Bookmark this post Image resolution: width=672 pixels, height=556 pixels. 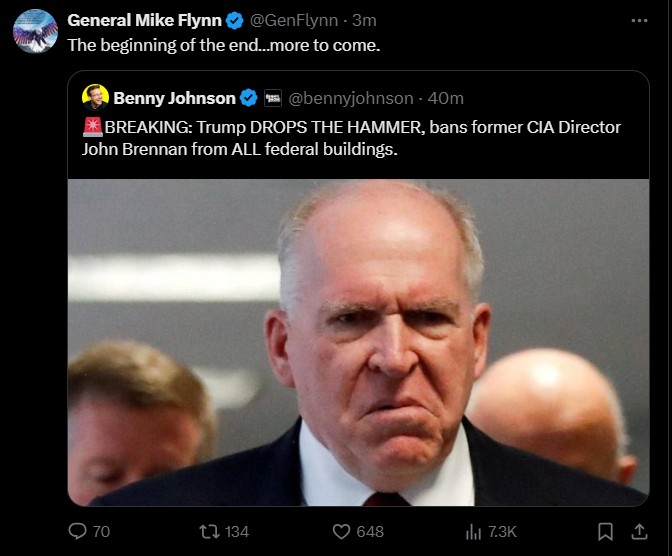click(x=605, y=531)
